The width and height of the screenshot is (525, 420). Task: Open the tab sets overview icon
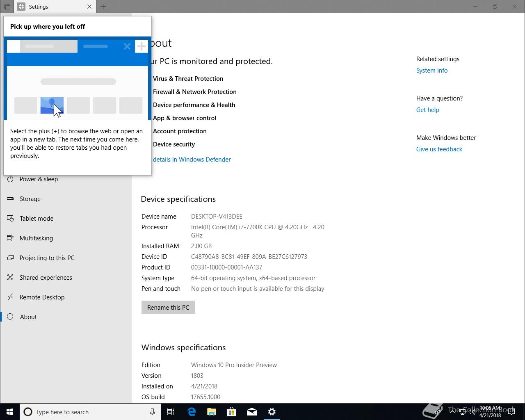click(x=7, y=7)
